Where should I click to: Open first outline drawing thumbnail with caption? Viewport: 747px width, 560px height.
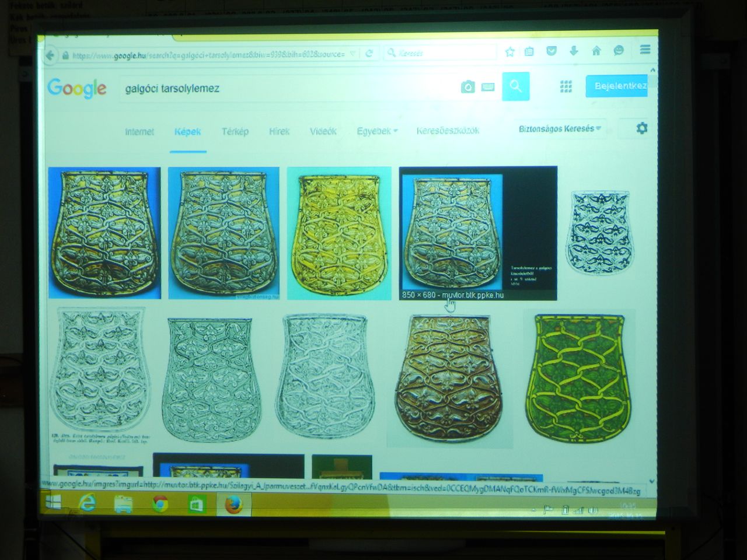101,377
